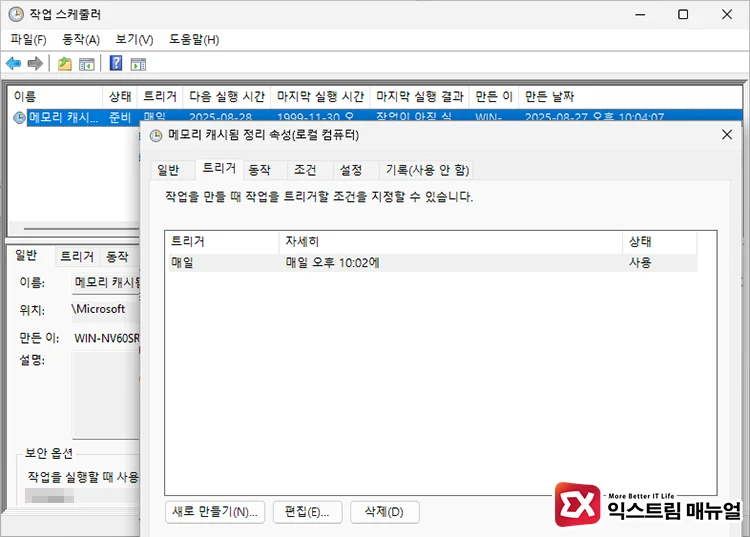Viewport: 750px width, 537px height.
Task: Click the 사용 status cell of trigger
Action: pyautogui.click(x=640, y=263)
